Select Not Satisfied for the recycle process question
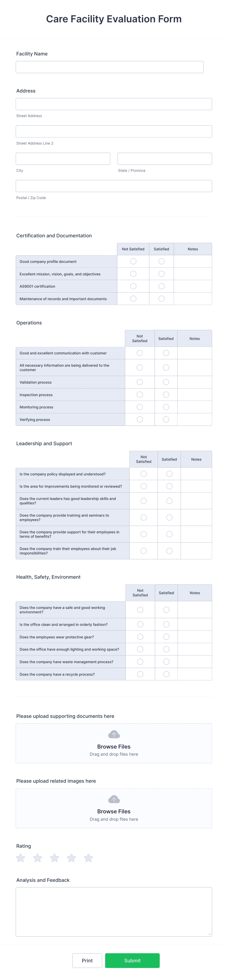228x980 pixels. [x=140, y=674]
